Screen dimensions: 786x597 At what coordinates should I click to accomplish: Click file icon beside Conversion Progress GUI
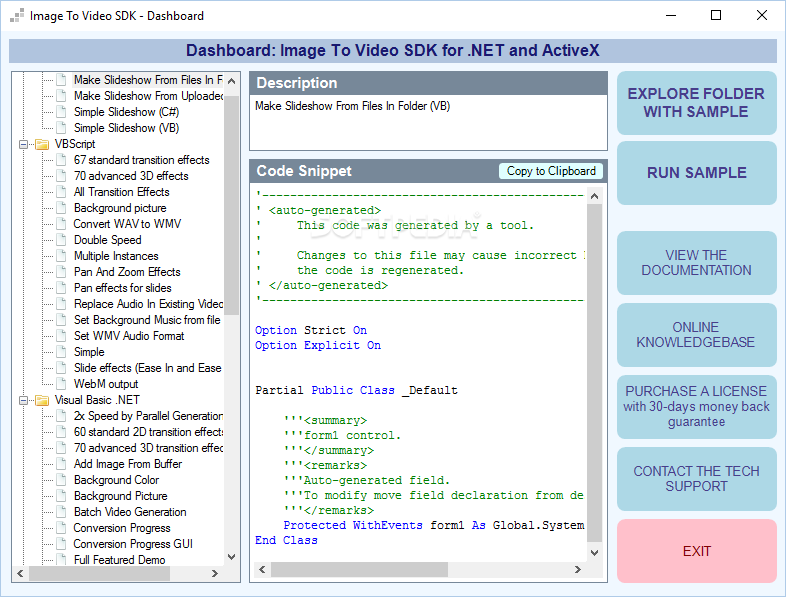coord(61,544)
